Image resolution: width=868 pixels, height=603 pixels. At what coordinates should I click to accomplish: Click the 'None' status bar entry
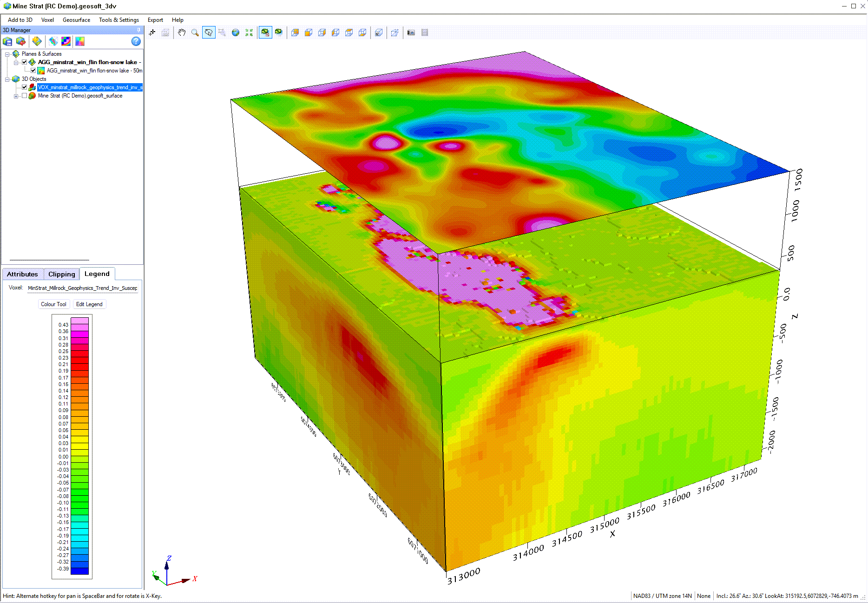[704, 596]
